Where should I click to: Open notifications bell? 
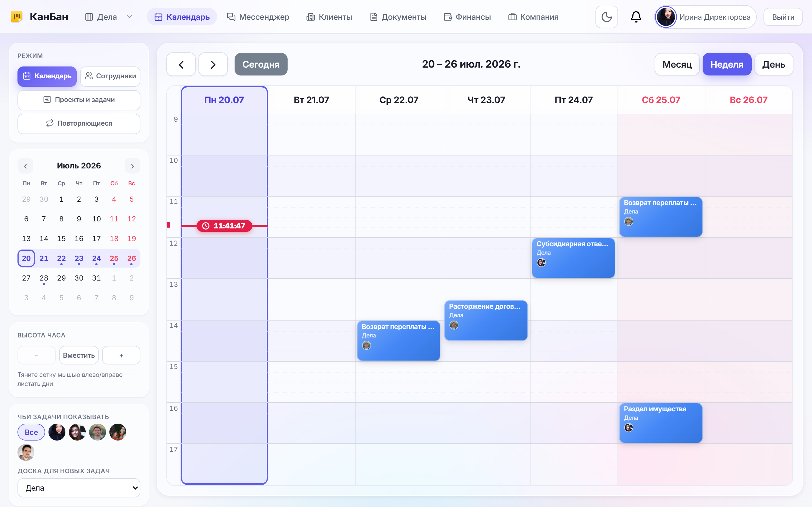point(636,17)
